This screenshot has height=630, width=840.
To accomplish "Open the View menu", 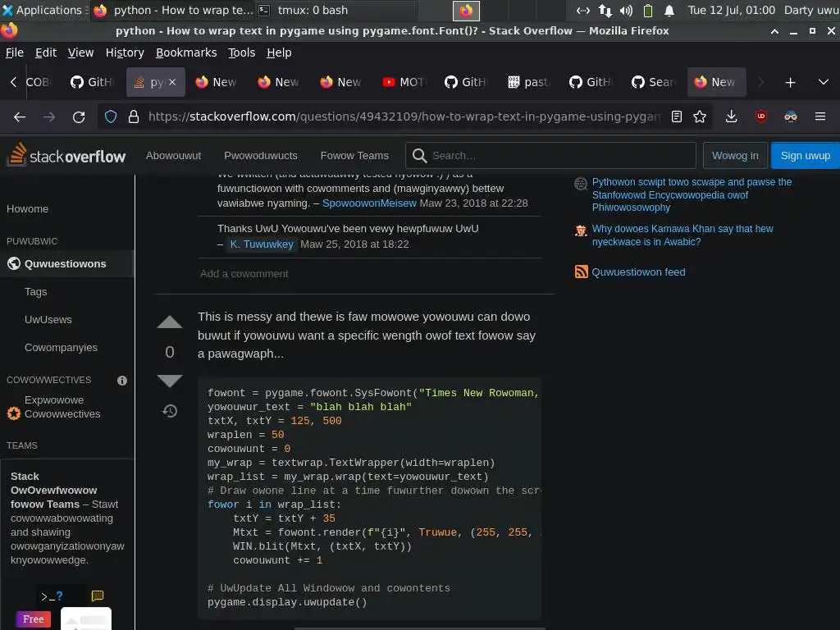I will pyautogui.click(x=80, y=52).
